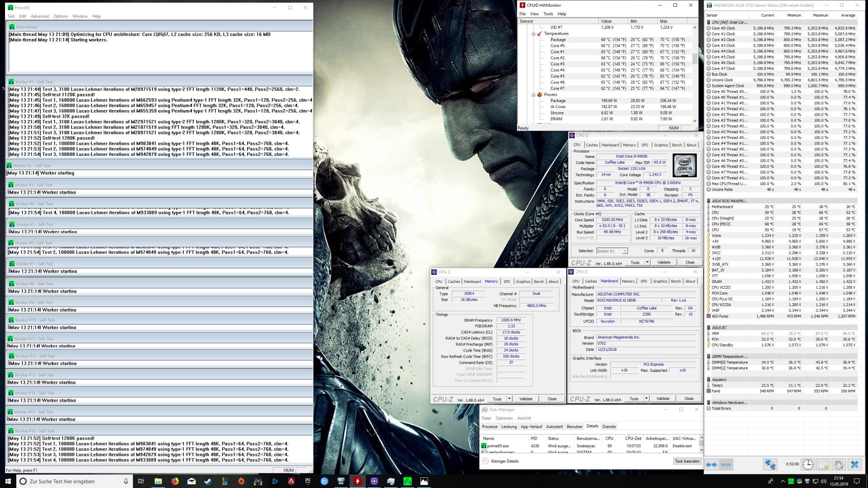This screenshot has height=488, width=868.
Task: Reset HWiNFO elapsed time clock icon
Action: tap(808, 465)
